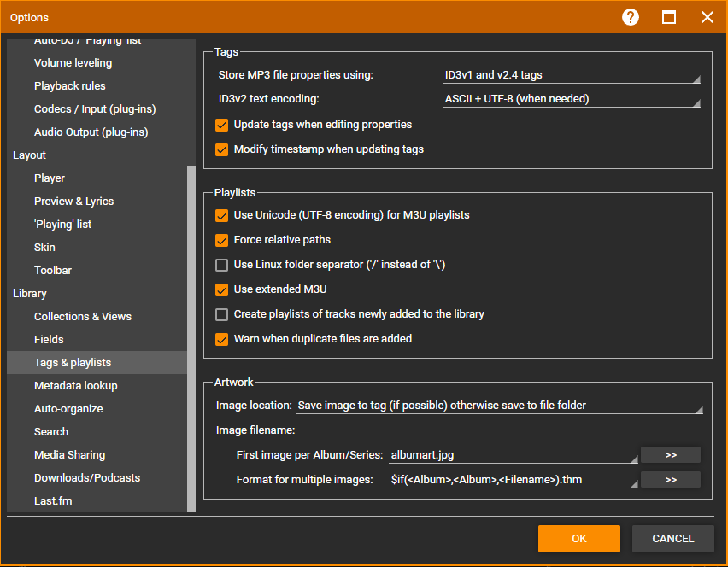Maximize the Options window
This screenshot has width=728, height=567.
pos(668,18)
